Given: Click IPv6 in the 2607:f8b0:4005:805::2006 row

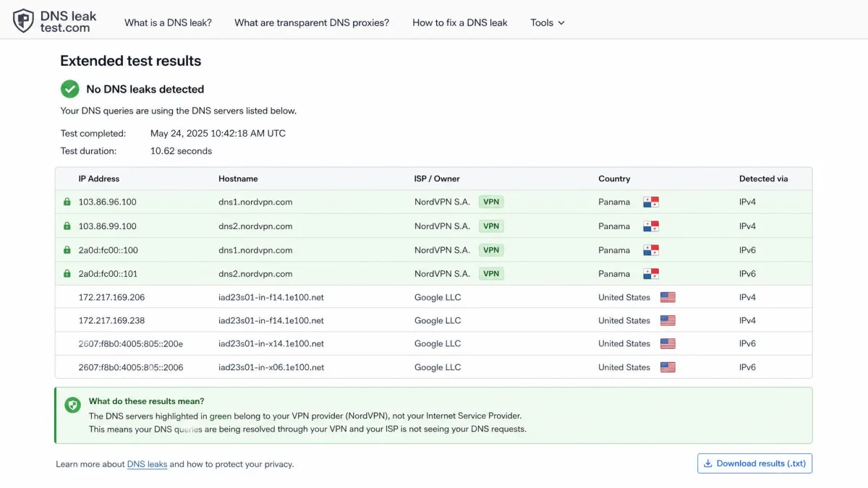Looking at the screenshot, I should pos(747,367).
